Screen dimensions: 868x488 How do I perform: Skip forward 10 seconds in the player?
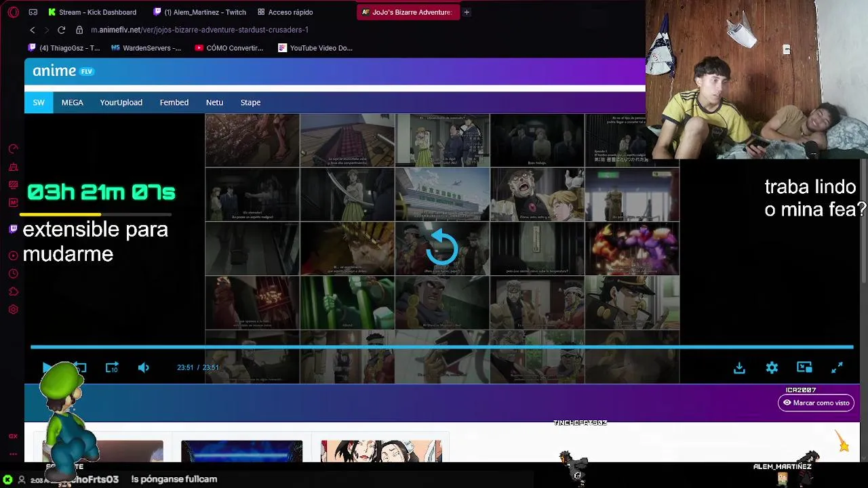(x=112, y=367)
